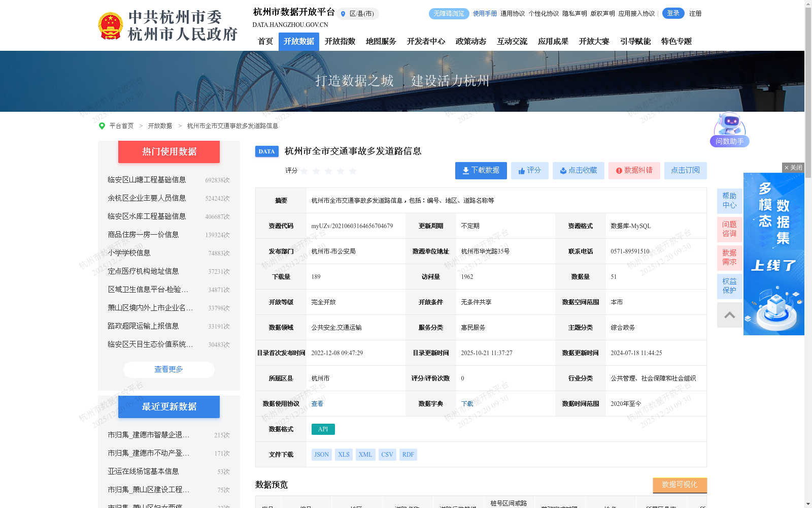Click the back-to-top arrow on right sidebar
Image resolution: width=812 pixels, height=508 pixels.
(x=729, y=315)
